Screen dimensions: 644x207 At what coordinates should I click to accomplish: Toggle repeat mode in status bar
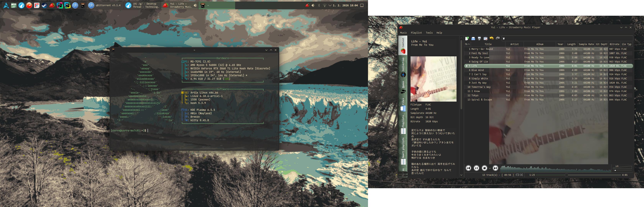(x=517, y=175)
